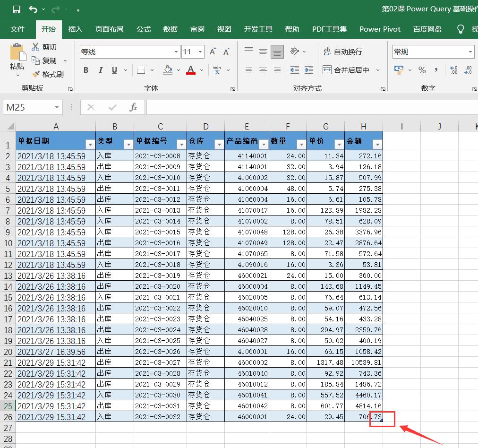The width and height of the screenshot is (478, 448).
Task: Click the Select All corner triangle
Action: pyautogui.click(x=10, y=126)
